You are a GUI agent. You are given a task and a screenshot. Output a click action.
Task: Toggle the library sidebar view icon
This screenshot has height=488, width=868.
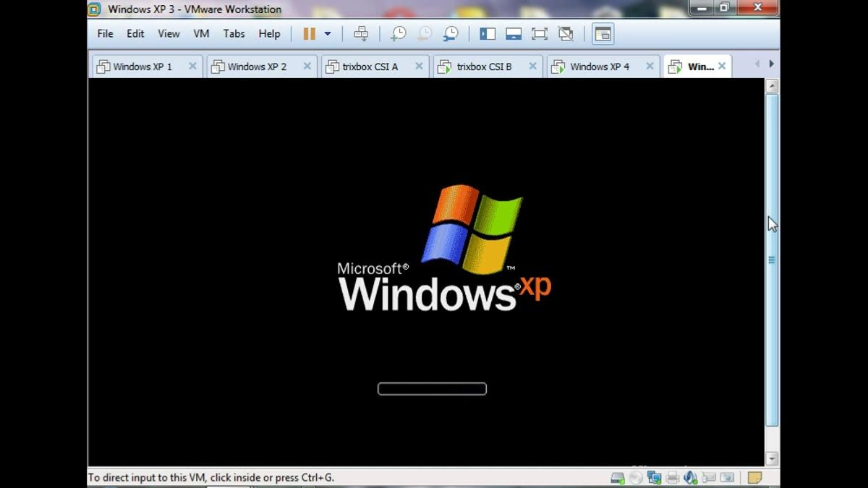coord(488,34)
